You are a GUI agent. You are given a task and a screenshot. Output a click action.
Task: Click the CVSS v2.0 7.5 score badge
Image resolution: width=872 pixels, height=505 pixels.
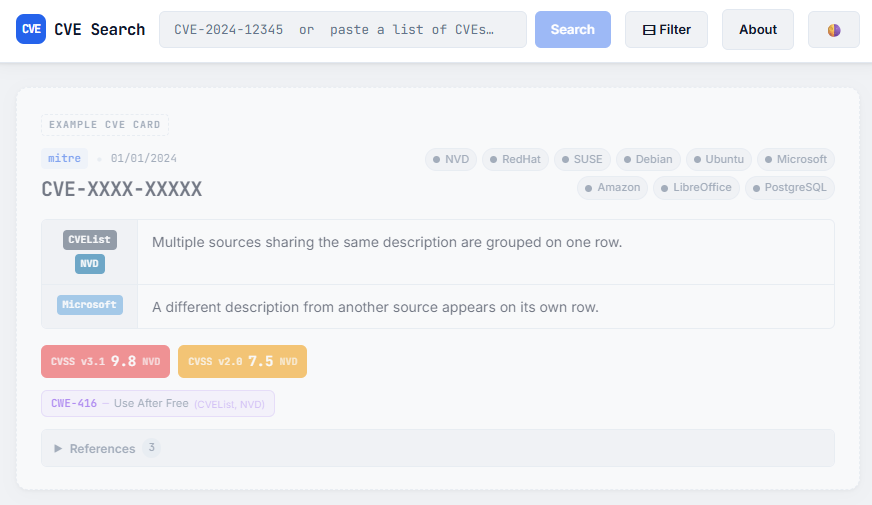[242, 362]
